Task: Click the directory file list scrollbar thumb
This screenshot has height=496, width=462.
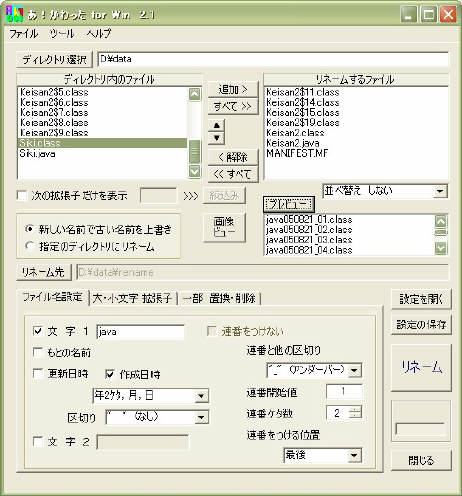Action: click(195, 152)
